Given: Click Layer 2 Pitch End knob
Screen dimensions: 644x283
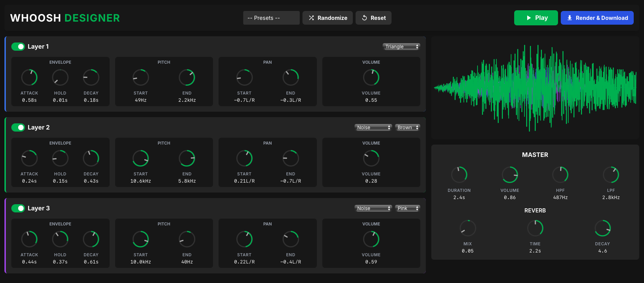Looking at the screenshot, I should click(x=187, y=158).
